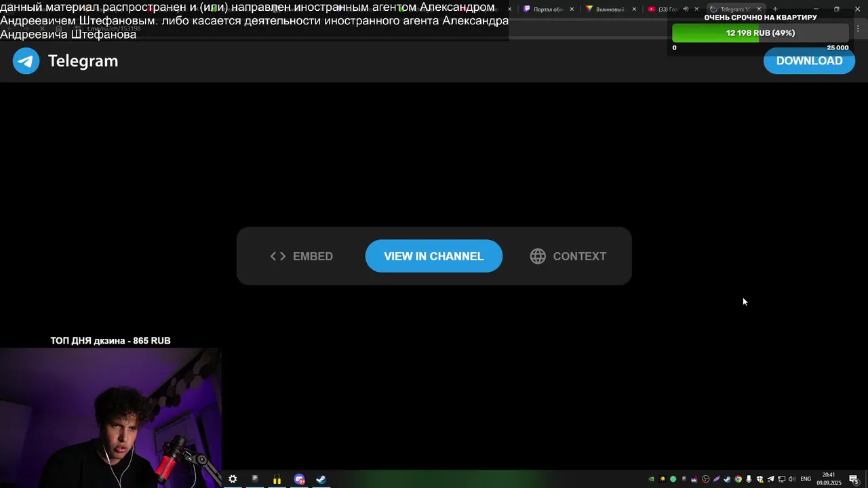Viewport: 868px width, 488px height.
Task: Click the Download button
Action: coord(809,61)
